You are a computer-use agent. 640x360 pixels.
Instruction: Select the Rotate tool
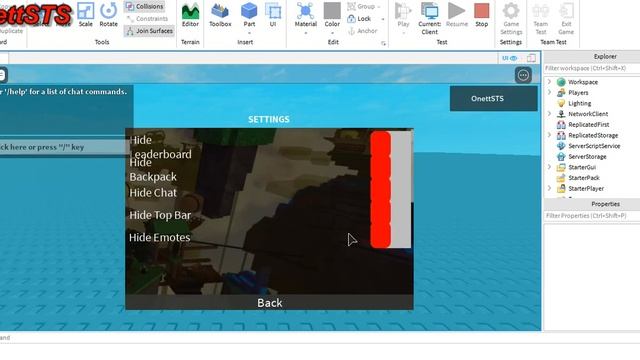(x=109, y=14)
